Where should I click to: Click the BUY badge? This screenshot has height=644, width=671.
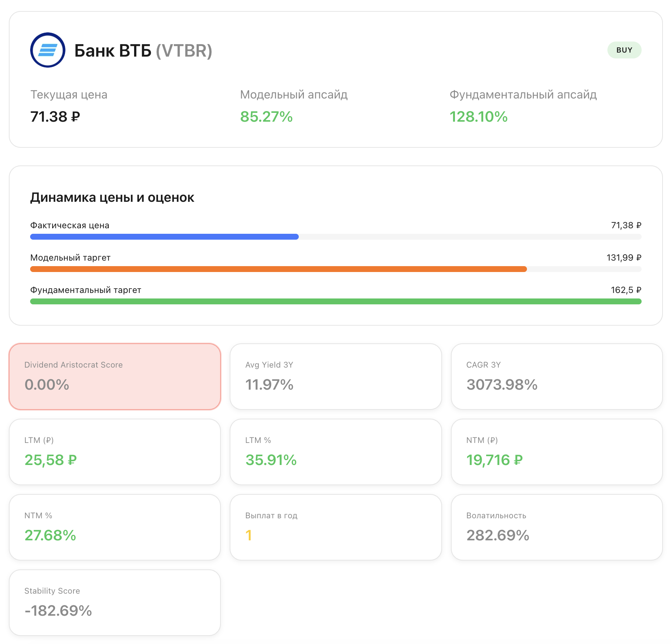point(624,49)
